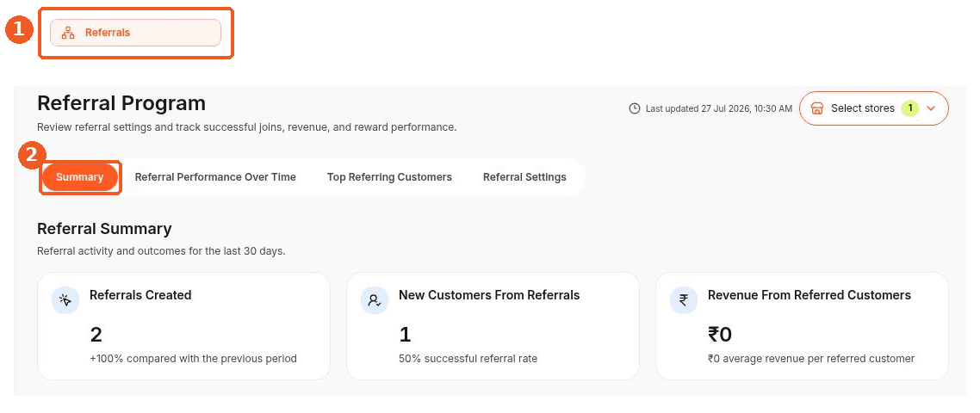Click the clock icon beside Last updated
The image size is (980, 413).
coord(635,108)
